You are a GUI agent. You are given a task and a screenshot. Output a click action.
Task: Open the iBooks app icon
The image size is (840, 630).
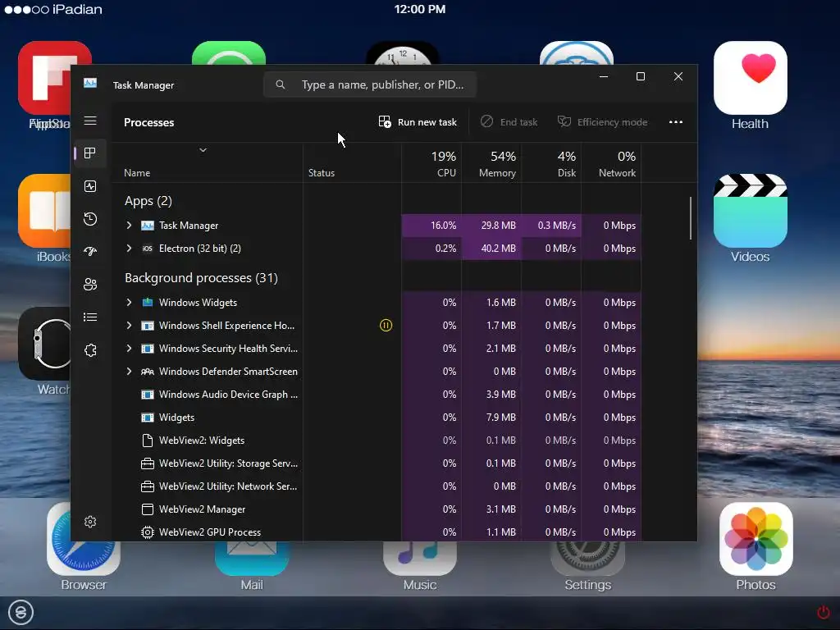click(x=44, y=211)
